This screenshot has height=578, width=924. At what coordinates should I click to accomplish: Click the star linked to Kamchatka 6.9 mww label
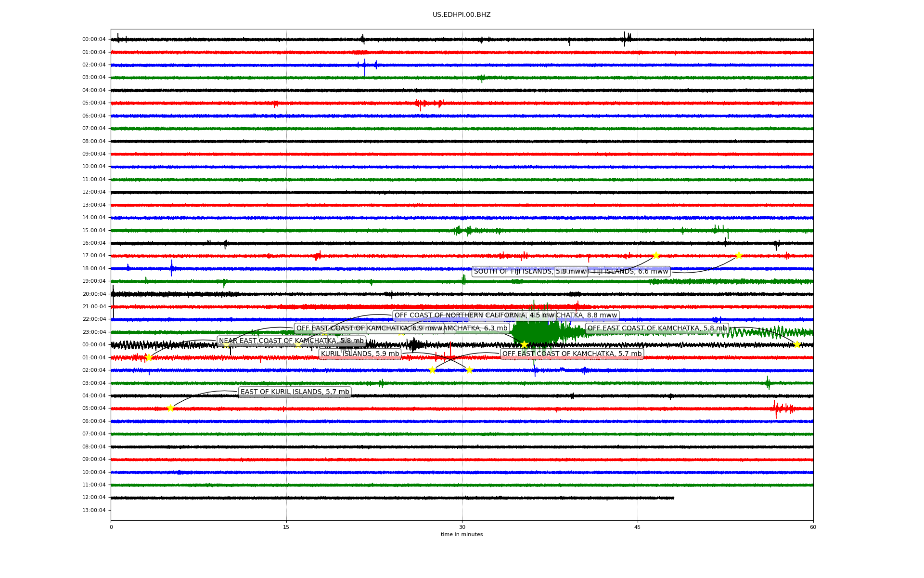pos(226,345)
